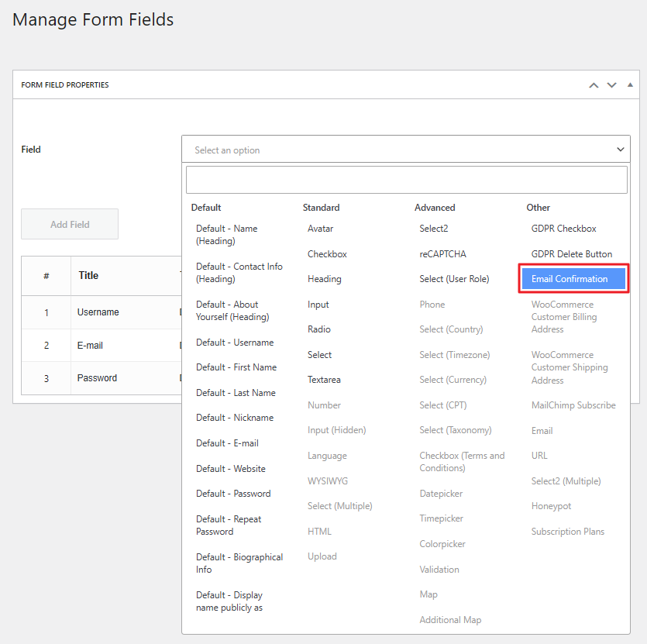Click Validation option
This screenshot has width=647, height=644.
[x=439, y=570]
